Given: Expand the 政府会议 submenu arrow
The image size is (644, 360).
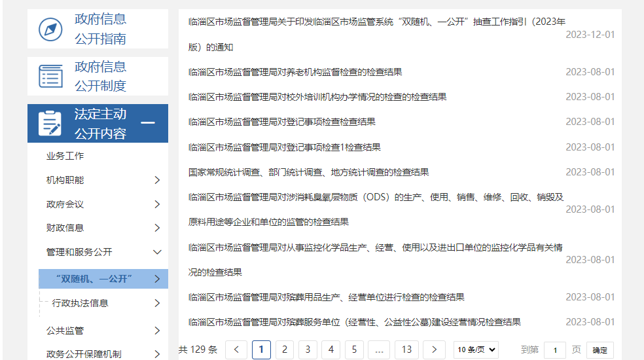Looking at the screenshot, I should 157,204.
